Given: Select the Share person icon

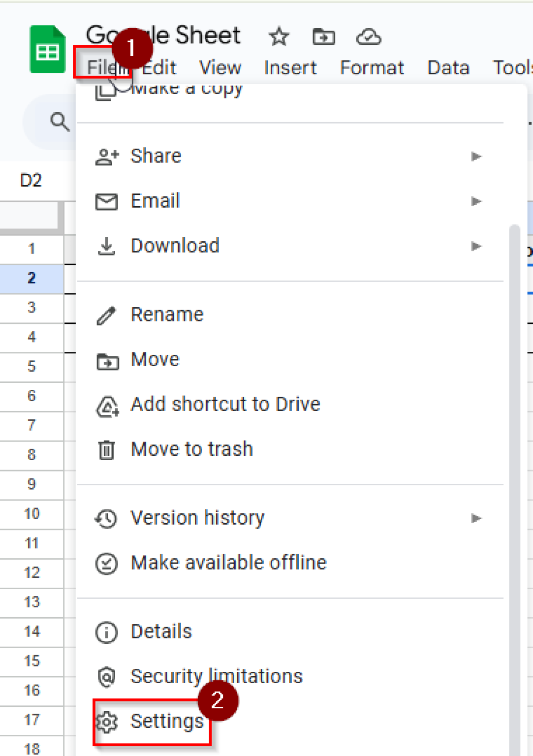Looking at the screenshot, I should pyautogui.click(x=107, y=156).
